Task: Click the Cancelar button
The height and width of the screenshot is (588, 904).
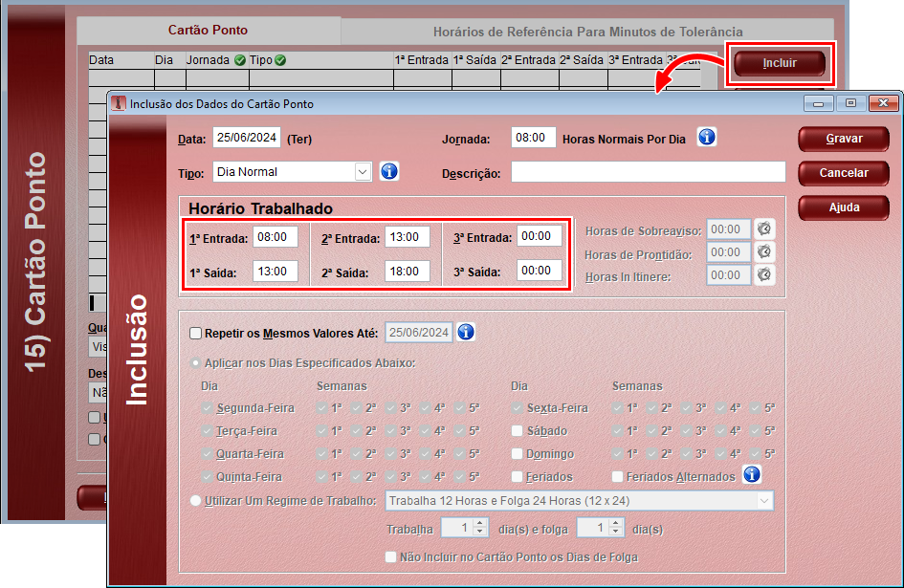Action: point(844,173)
